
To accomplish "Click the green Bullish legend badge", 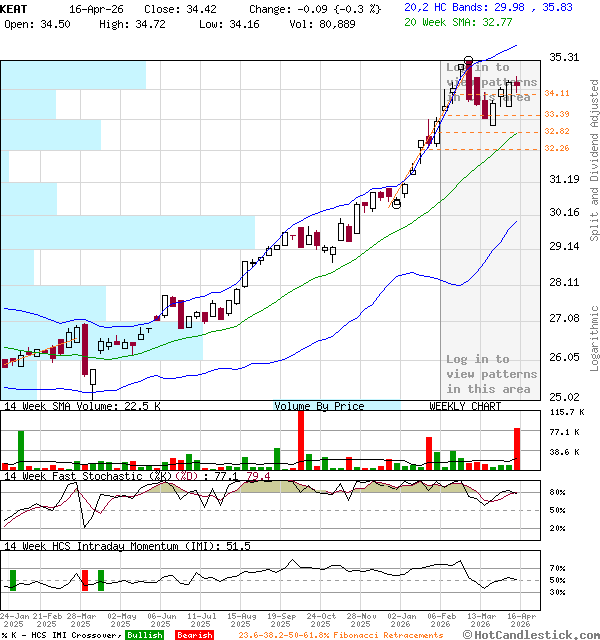I will coord(145,635).
